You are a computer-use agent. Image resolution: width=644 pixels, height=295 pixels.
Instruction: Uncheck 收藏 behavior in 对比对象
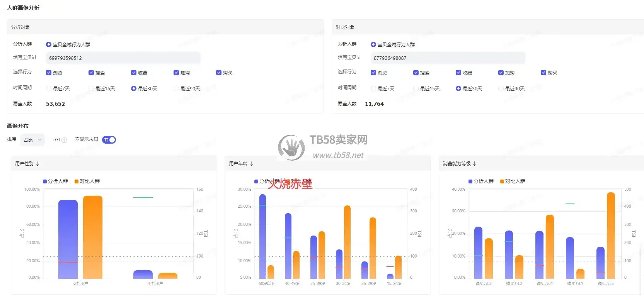(458, 73)
